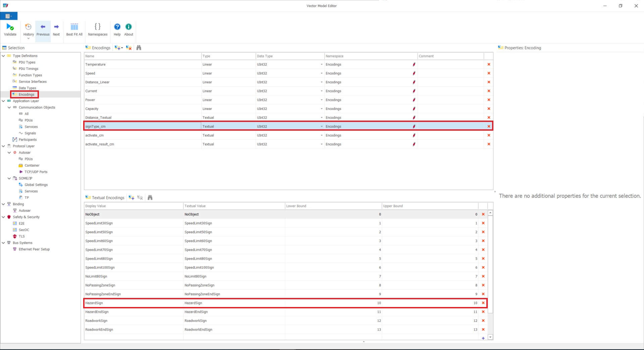Open Ethernet Peer Setup tree item

click(x=34, y=249)
